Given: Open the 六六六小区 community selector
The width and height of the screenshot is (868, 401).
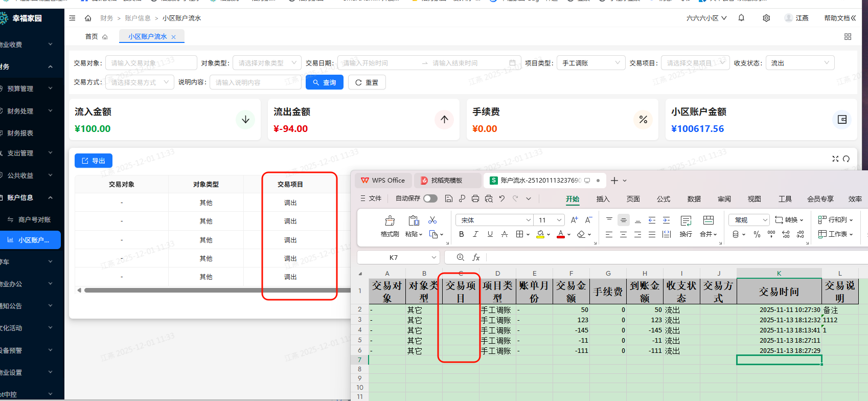Looking at the screenshot, I should [706, 18].
